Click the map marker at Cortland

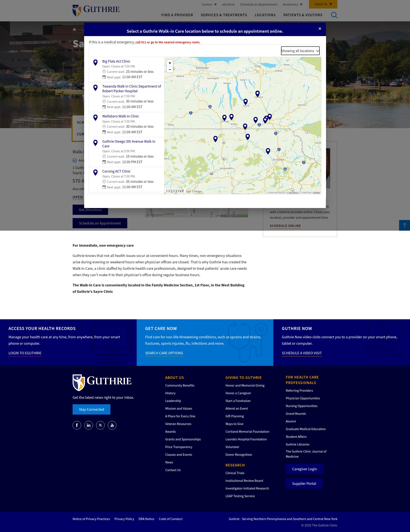(257, 94)
